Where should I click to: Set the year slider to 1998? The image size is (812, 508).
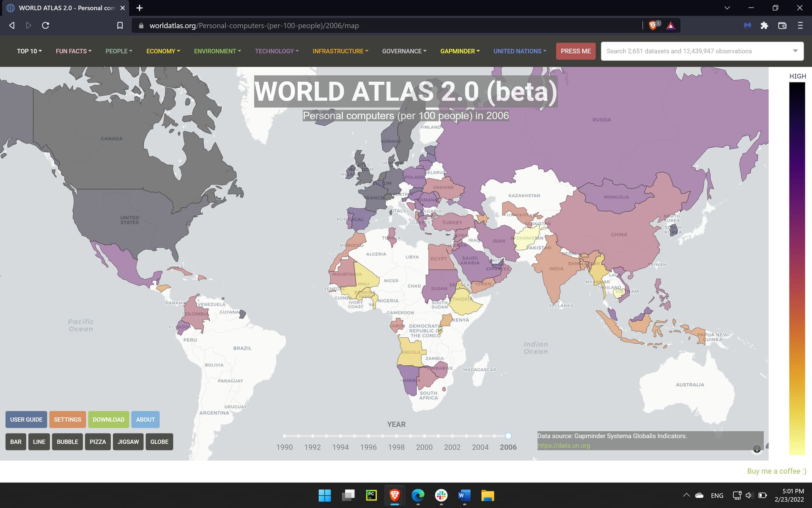pos(396,436)
